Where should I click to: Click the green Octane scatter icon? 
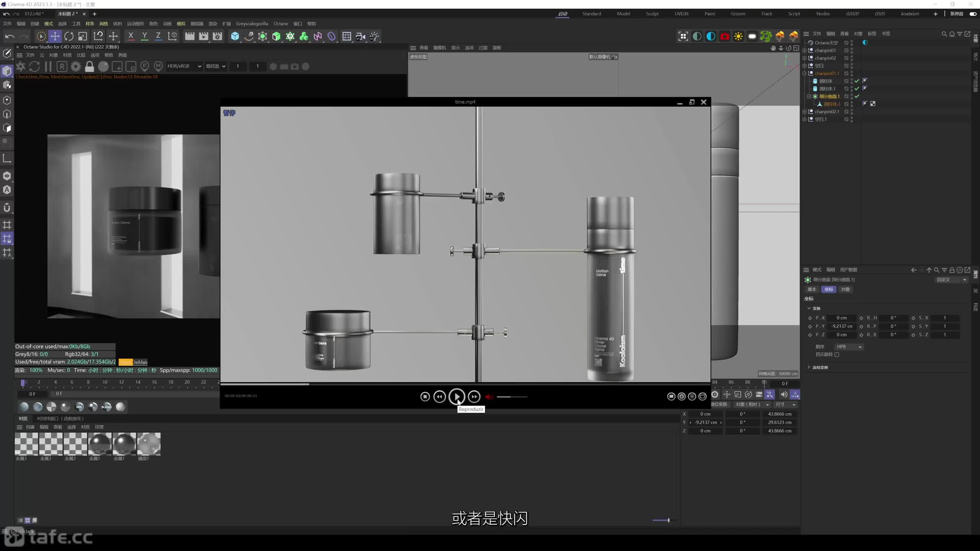coord(766,36)
